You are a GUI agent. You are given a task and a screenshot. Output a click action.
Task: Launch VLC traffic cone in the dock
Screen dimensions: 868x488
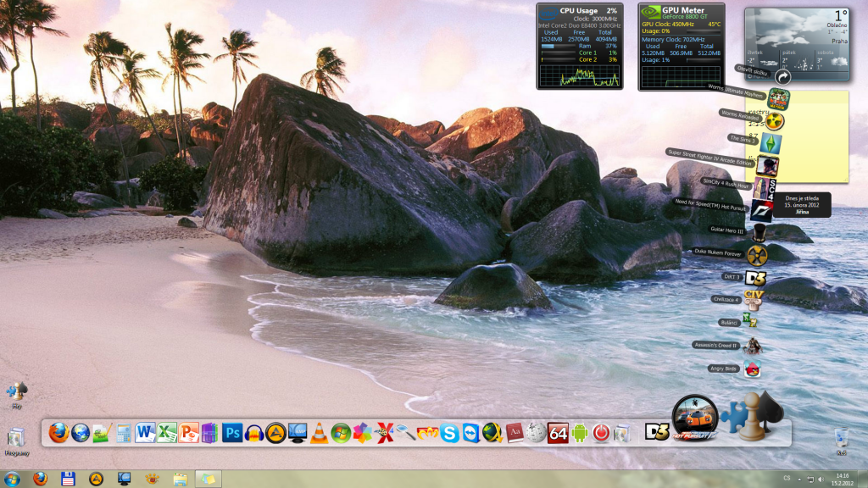tap(319, 433)
